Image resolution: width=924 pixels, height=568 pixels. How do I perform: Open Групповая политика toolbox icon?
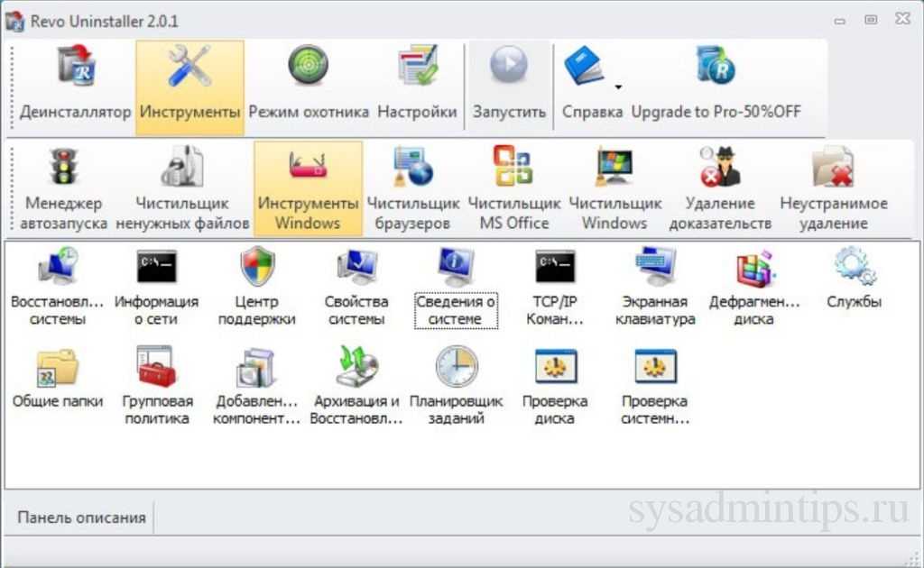pos(156,367)
